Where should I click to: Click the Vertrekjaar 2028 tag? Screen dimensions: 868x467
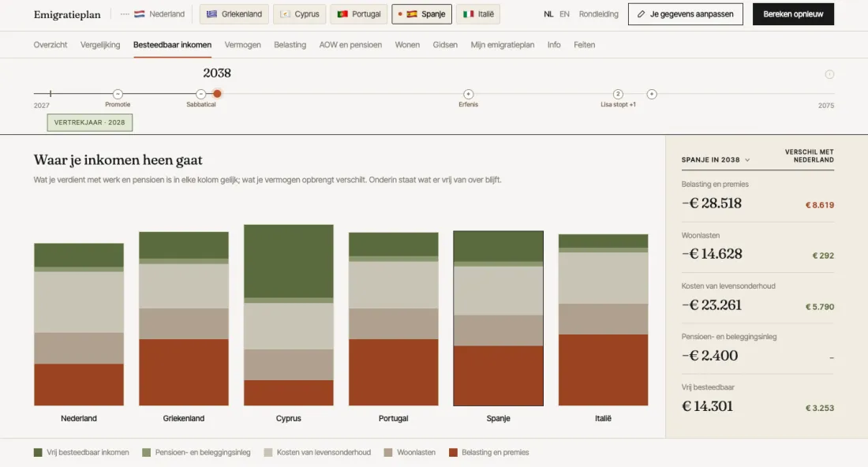90,122
